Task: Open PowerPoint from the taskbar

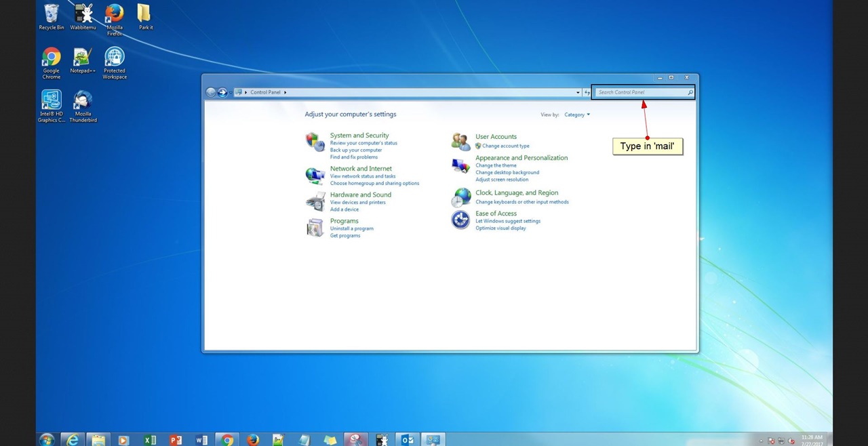Action: [176, 440]
